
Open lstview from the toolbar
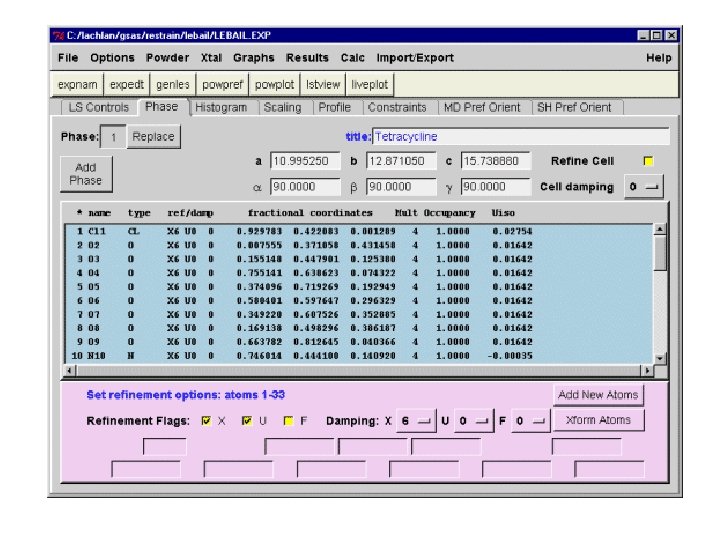323,85
